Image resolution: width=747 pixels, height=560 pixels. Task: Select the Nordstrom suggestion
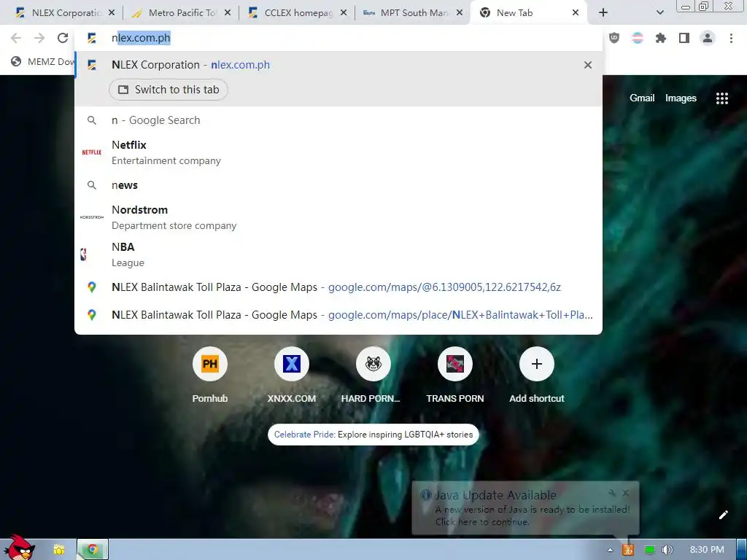pos(338,217)
